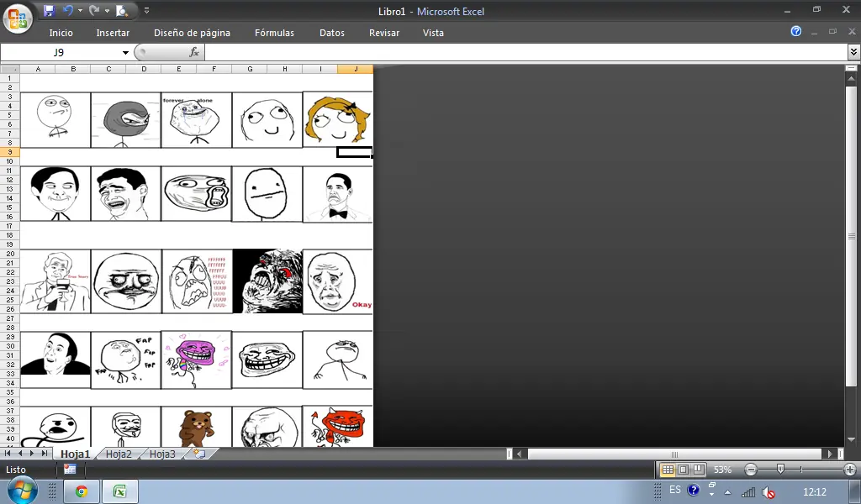Jump to last sheet tab arrow
Screen dimensions: 861x504
(45, 454)
